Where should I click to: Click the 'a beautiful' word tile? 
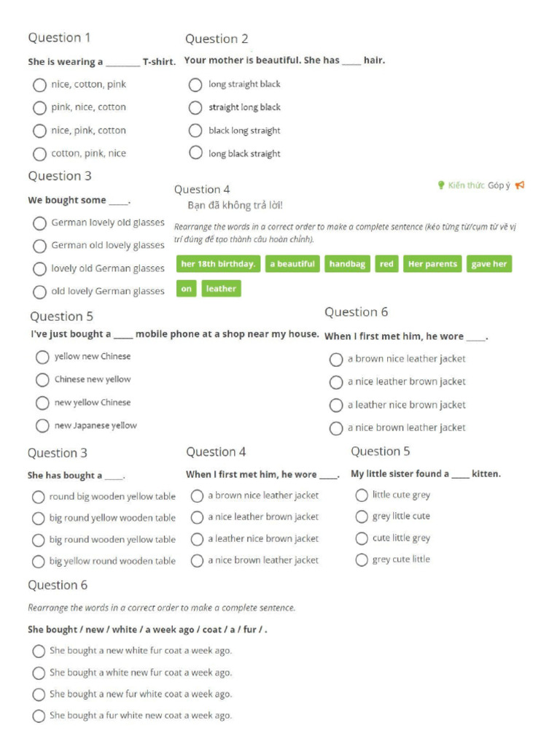292,264
